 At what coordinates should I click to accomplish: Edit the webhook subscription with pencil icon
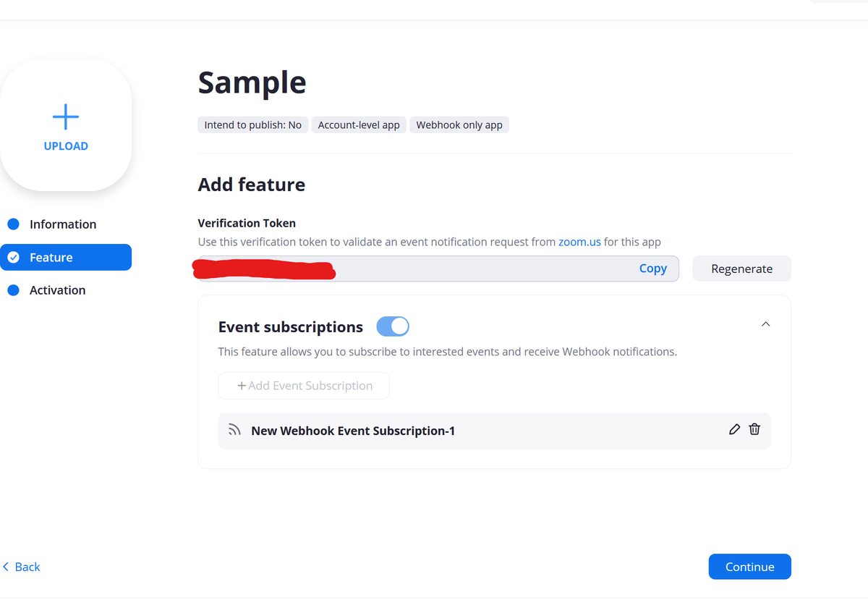(x=735, y=429)
